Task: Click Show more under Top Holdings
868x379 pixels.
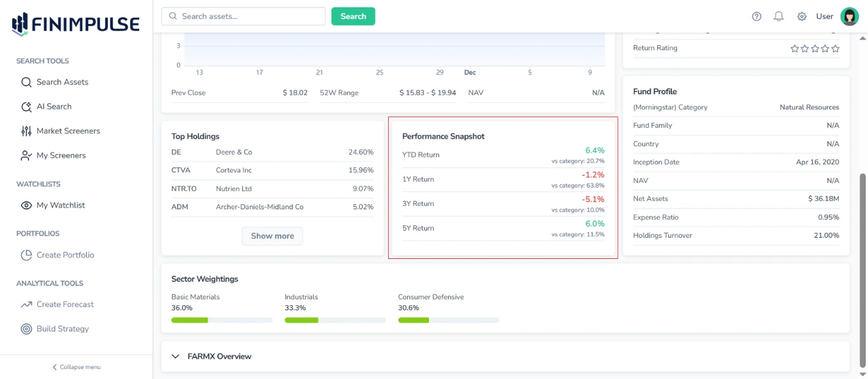Action: [x=272, y=236]
